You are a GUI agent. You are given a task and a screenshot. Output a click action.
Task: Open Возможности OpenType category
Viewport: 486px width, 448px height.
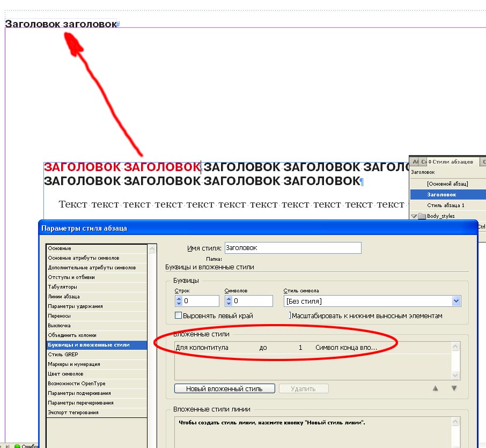click(97, 384)
